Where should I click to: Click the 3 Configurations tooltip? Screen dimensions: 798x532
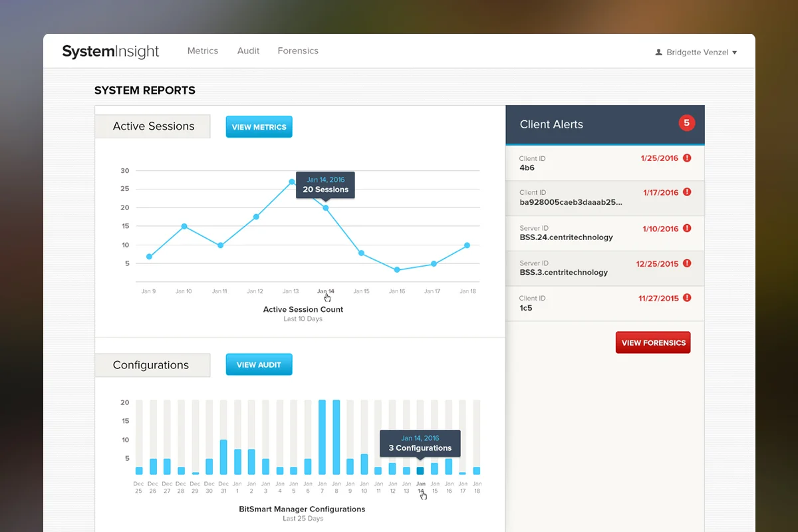[x=420, y=444]
